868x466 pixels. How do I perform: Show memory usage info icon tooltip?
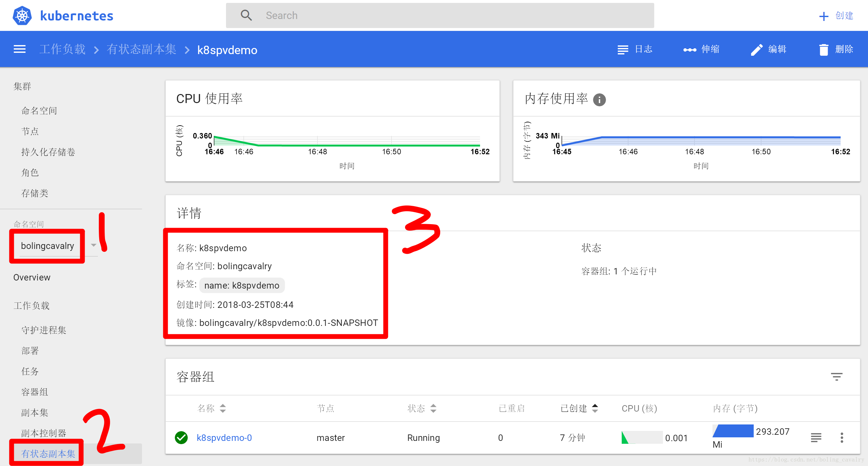tap(599, 100)
